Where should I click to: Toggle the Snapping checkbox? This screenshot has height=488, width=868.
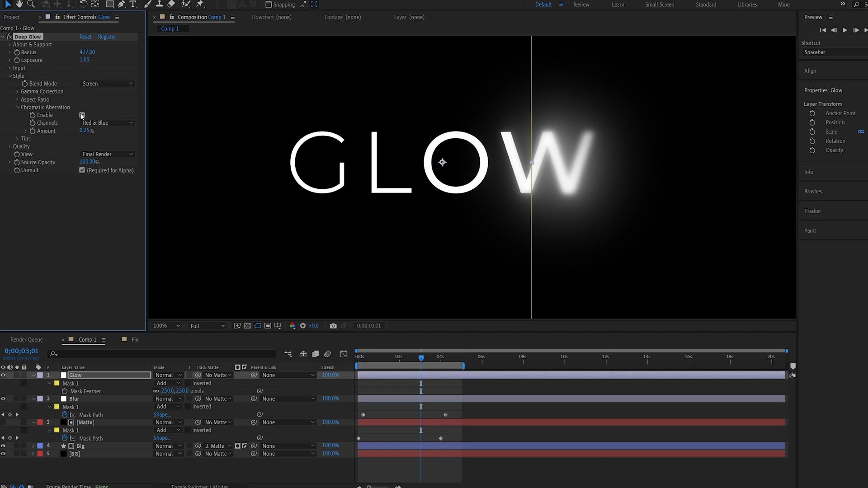pos(269,5)
